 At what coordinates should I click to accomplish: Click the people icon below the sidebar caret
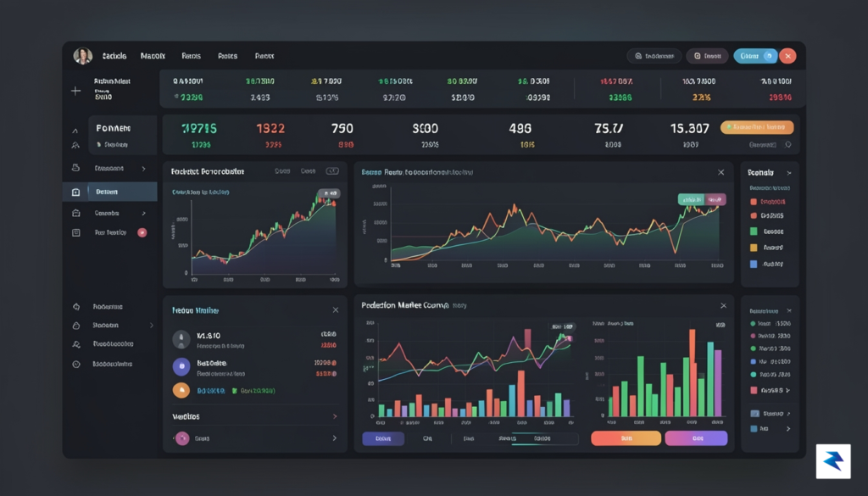point(75,145)
